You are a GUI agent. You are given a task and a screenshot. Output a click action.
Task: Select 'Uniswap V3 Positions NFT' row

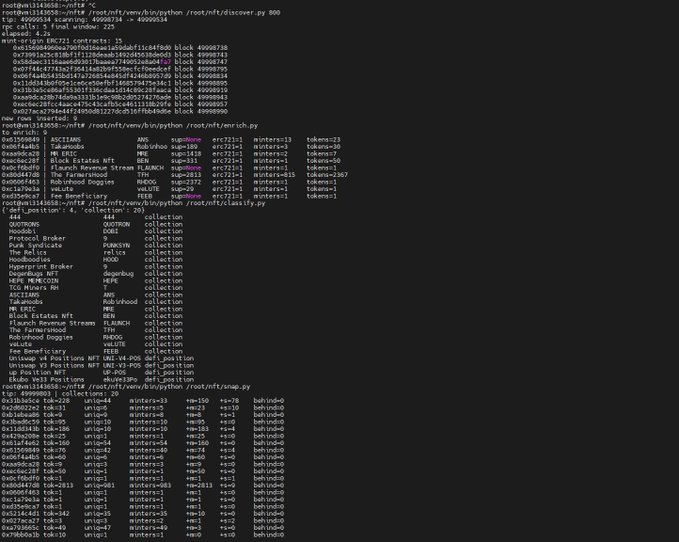tap(101, 365)
